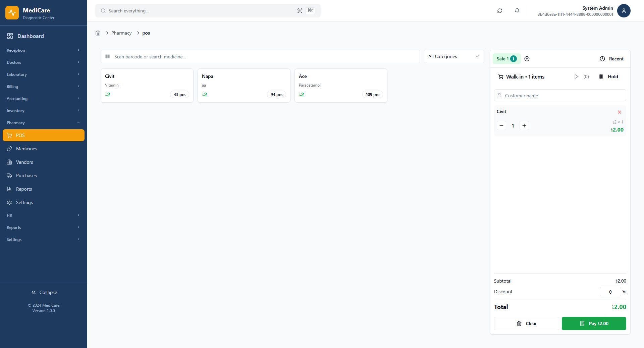
Task: Collapse the Pharmacy sidebar section
Action: pos(43,123)
